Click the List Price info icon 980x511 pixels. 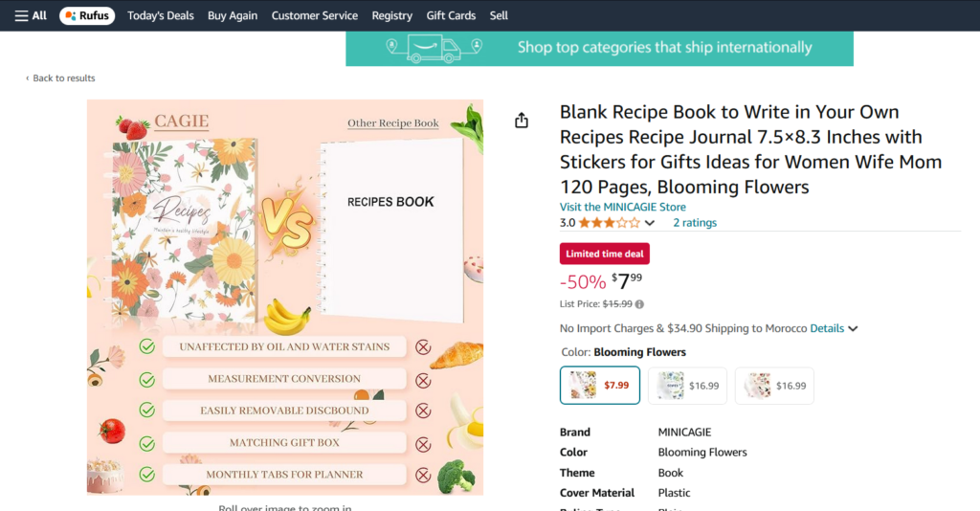click(639, 304)
